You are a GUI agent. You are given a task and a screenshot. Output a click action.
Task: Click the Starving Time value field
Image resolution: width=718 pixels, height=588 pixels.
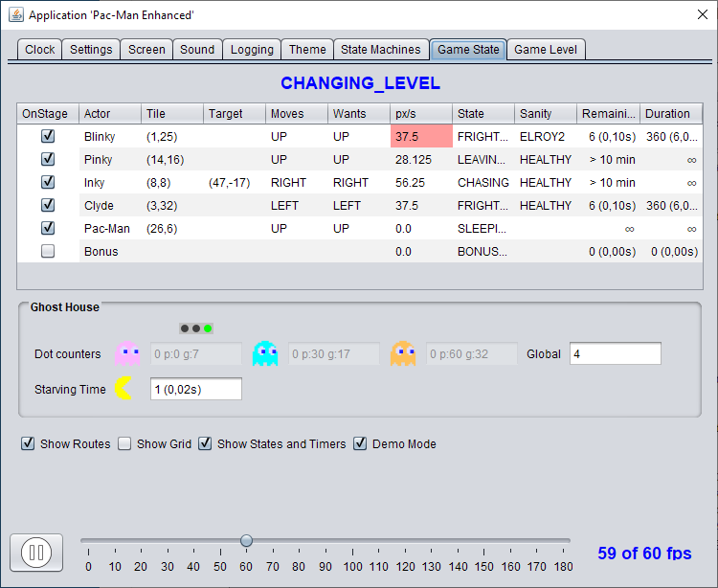click(x=196, y=389)
